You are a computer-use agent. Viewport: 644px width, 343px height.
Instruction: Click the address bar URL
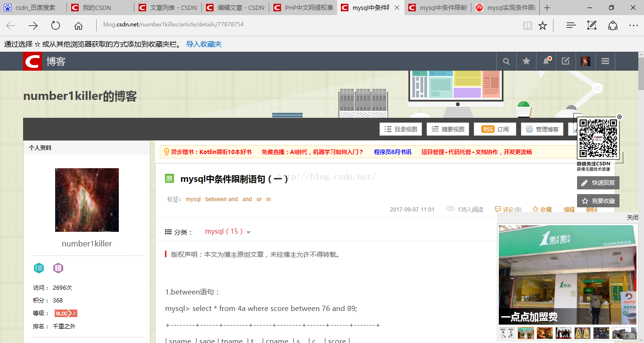point(173,24)
